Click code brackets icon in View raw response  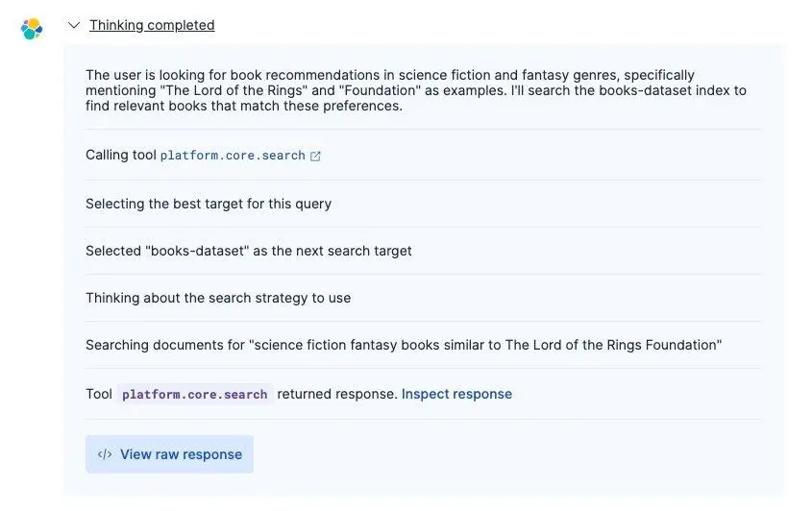pos(105,454)
